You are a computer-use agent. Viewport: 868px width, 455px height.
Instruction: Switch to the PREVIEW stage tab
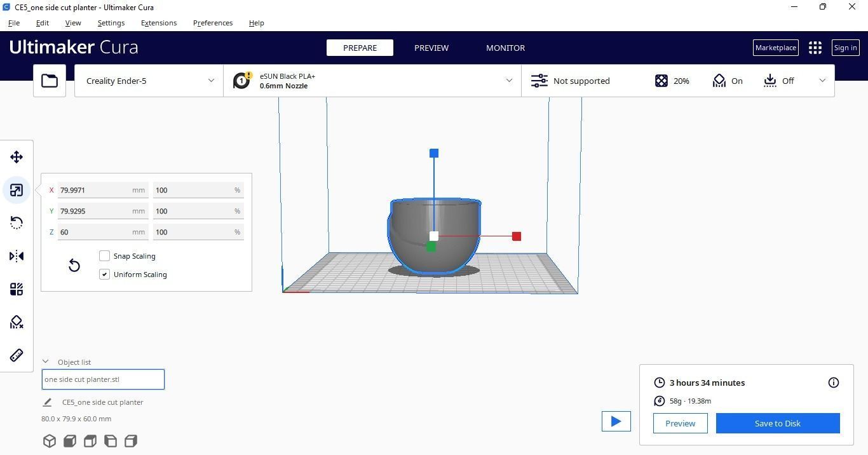coord(431,48)
